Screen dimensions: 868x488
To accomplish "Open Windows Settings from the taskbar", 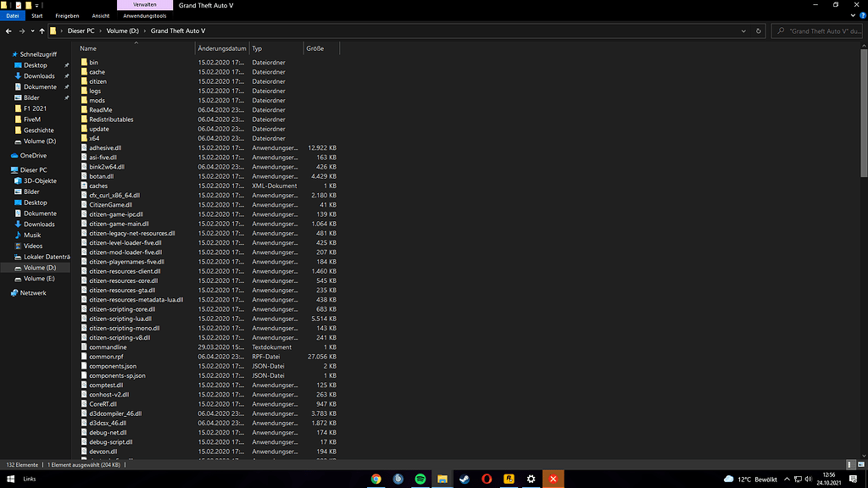I will click(x=530, y=479).
